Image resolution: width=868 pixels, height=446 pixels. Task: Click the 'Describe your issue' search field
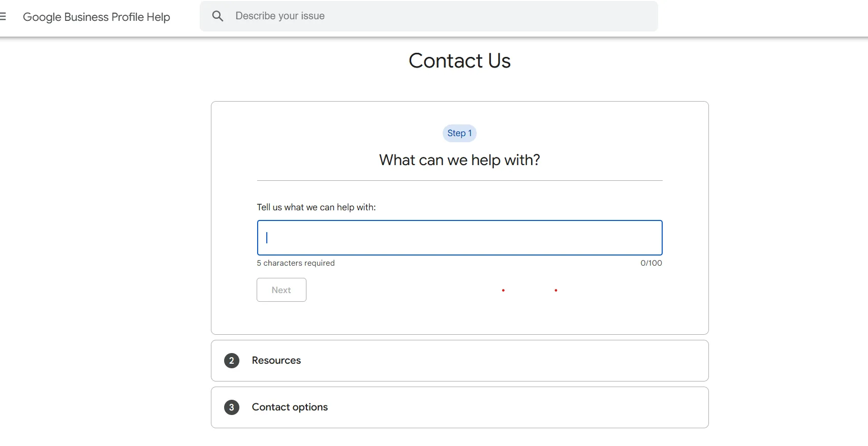click(356, 16)
